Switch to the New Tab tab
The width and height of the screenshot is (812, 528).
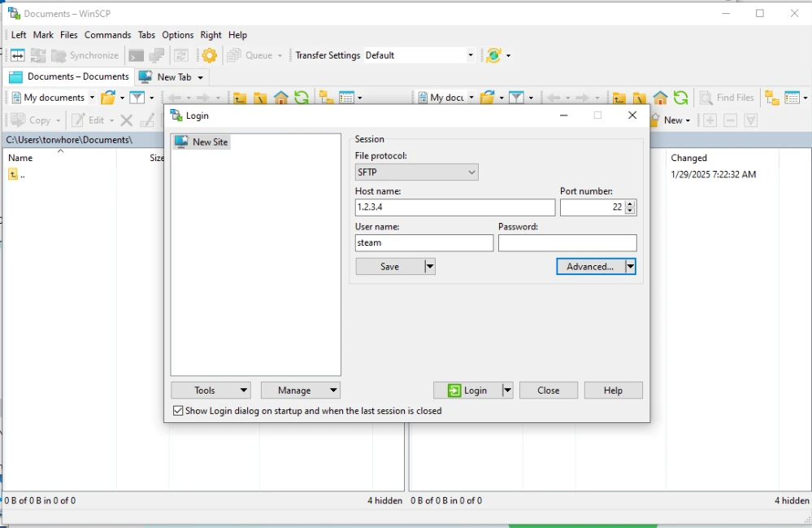[x=172, y=76]
